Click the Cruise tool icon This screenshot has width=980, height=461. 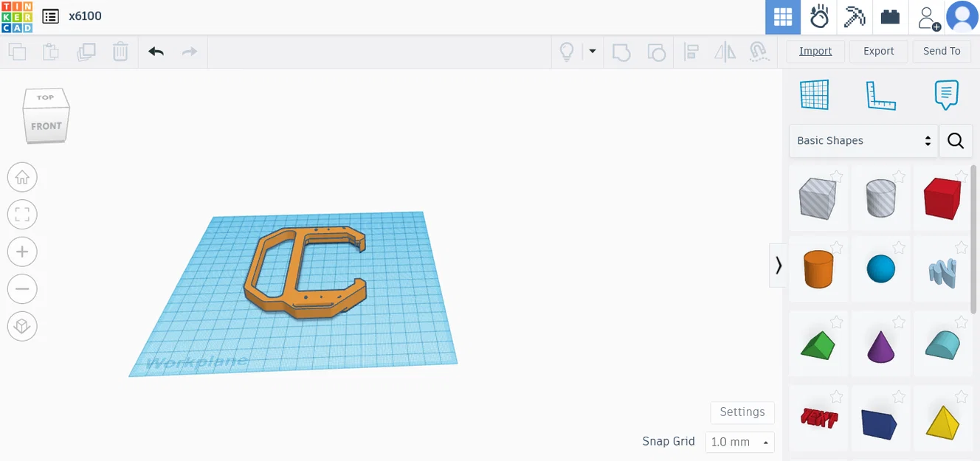click(758, 52)
